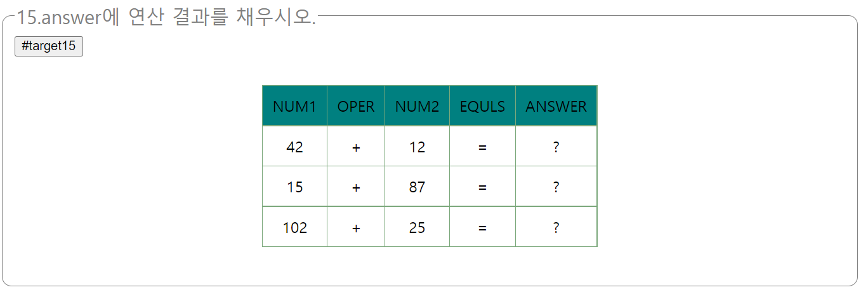Click the equals sign in the 102 row
Image resolution: width=868 pixels, height=292 pixels.
[482, 227]
